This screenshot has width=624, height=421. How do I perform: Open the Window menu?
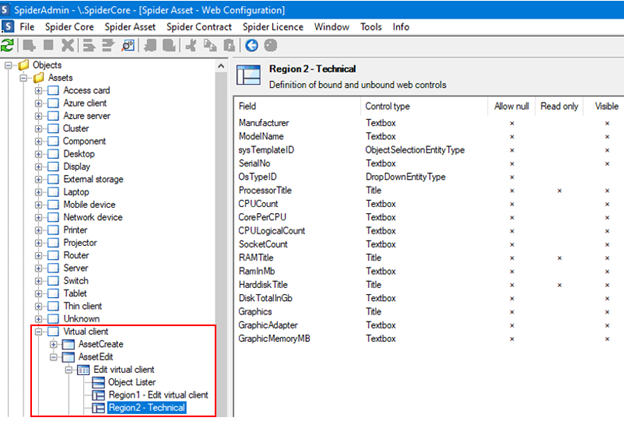(332, 27)
